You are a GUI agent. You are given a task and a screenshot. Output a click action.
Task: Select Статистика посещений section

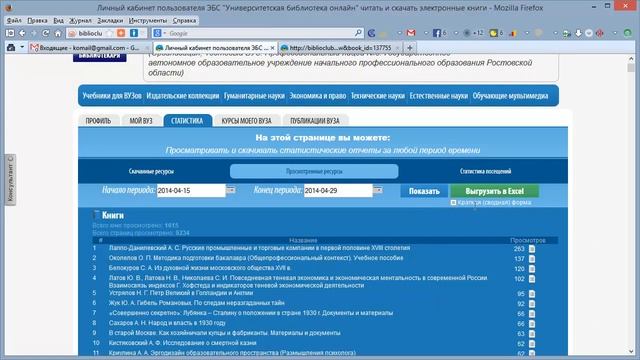pyautogui.click(x=485, y=171)
